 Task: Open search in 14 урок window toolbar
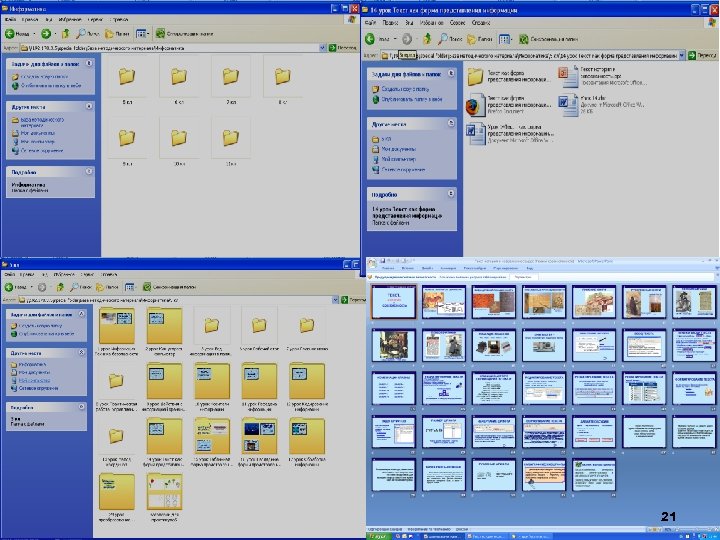(x=450, y=39)
